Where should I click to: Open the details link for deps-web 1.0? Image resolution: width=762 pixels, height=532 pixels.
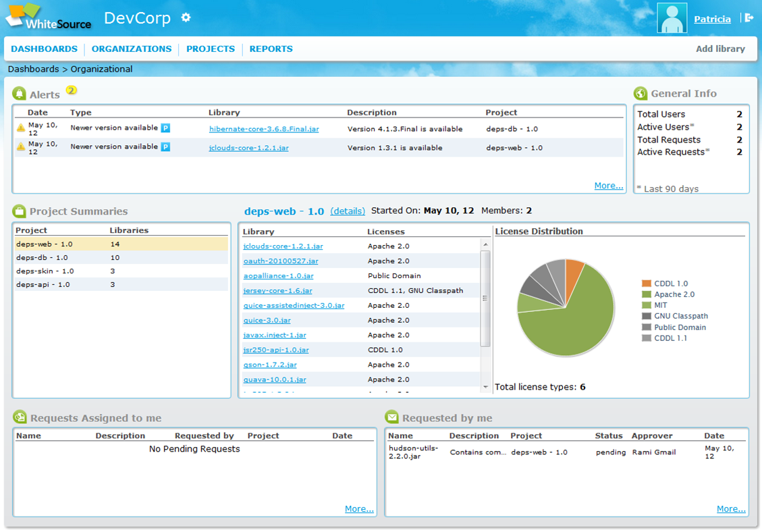click(x=347, y=211)
